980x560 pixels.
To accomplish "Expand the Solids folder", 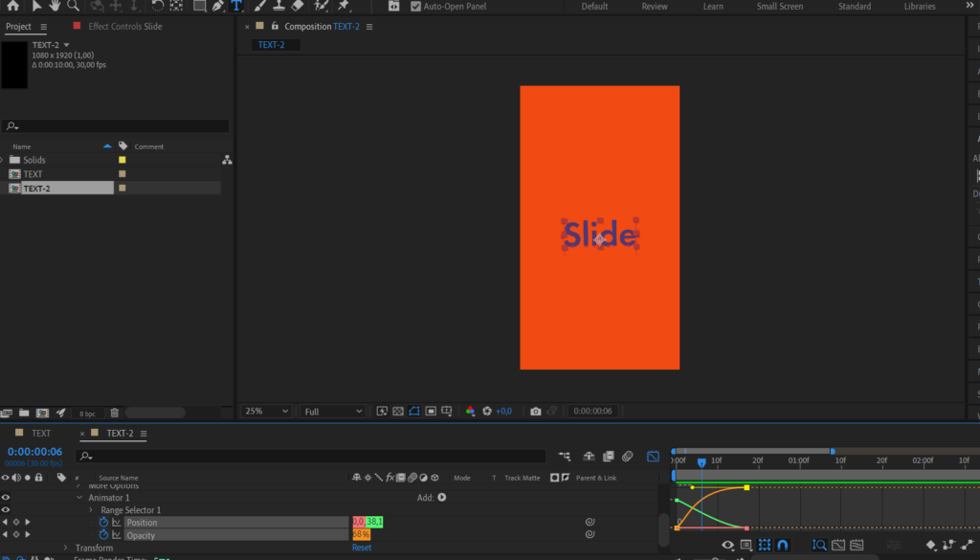I will (2, 160).
